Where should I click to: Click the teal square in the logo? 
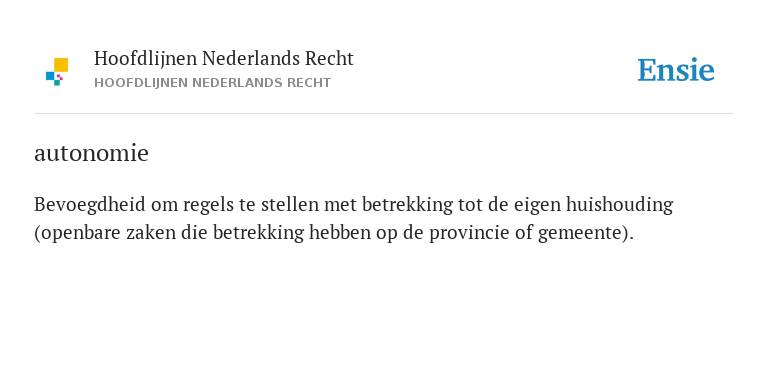(57, 83)
